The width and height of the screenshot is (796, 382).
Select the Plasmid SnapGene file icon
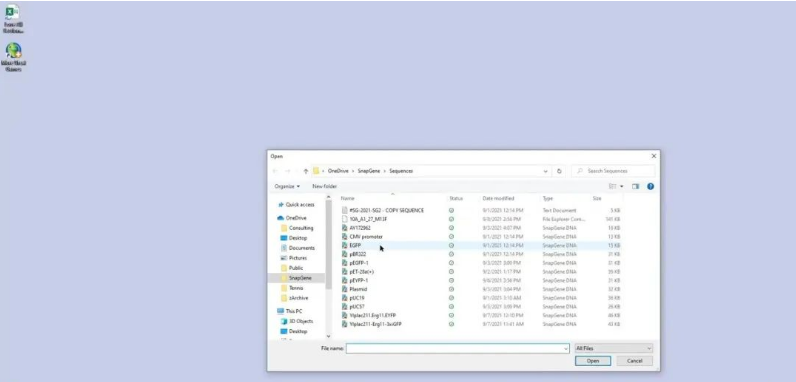pos(345,289)
